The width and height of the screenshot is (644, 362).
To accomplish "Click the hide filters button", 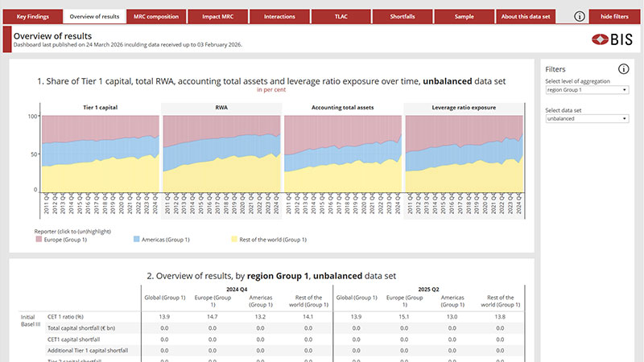I will (614, 16).
